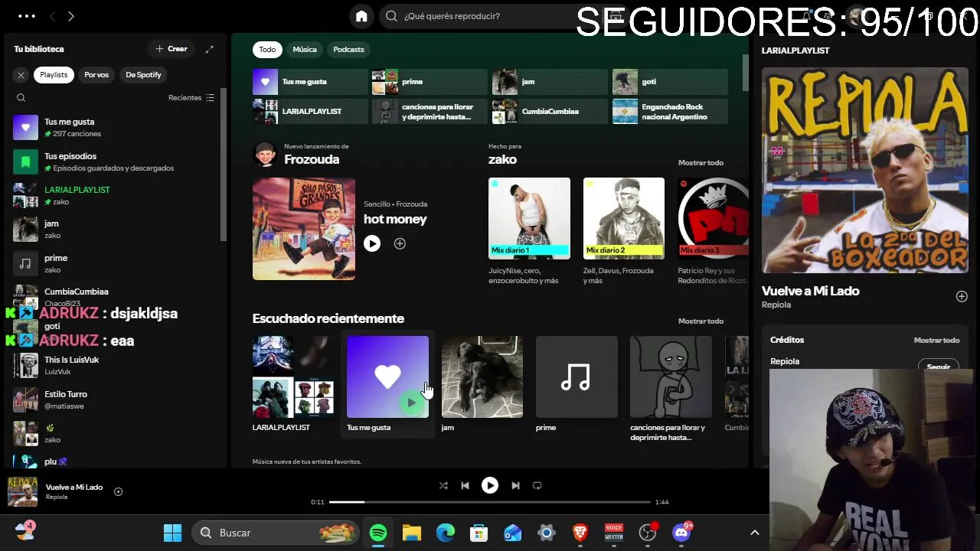This screenshot has height=551, width=980.
Task: Click Mostrar todo in Créditos section
Action: (x=936, y=341)
